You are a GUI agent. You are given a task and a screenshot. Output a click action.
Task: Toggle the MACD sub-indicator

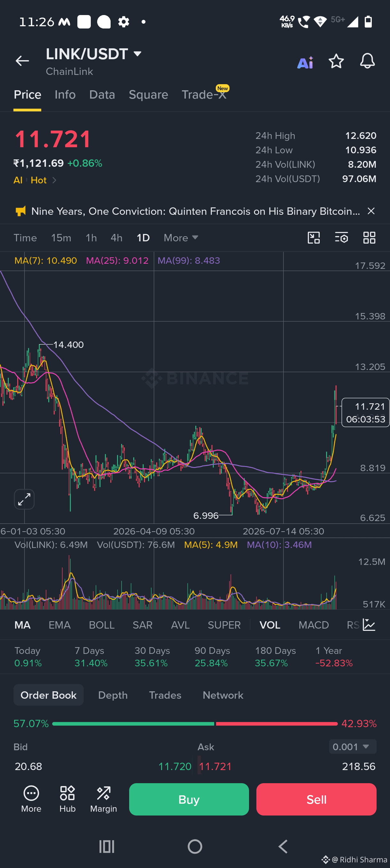point(314,625)
